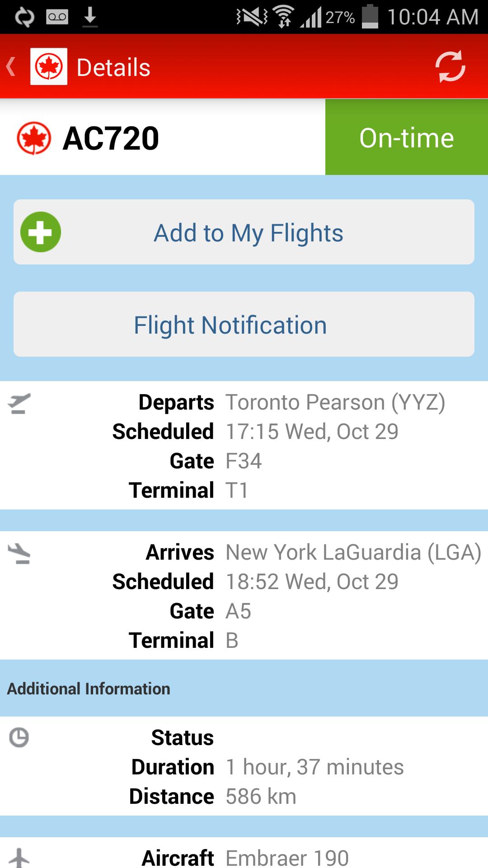Tap the departure gate F34 value
This screenshot has width=488, height=868.
click(x=244, y=461)
